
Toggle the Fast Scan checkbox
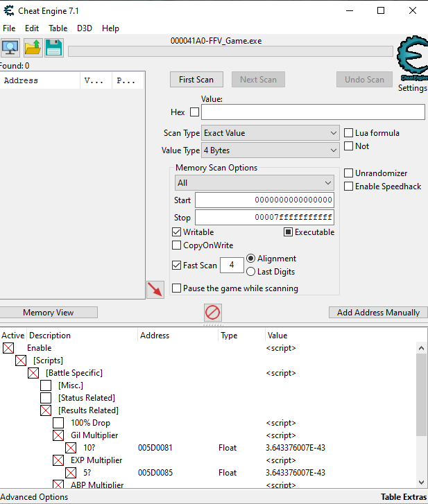tap(176, 266)
